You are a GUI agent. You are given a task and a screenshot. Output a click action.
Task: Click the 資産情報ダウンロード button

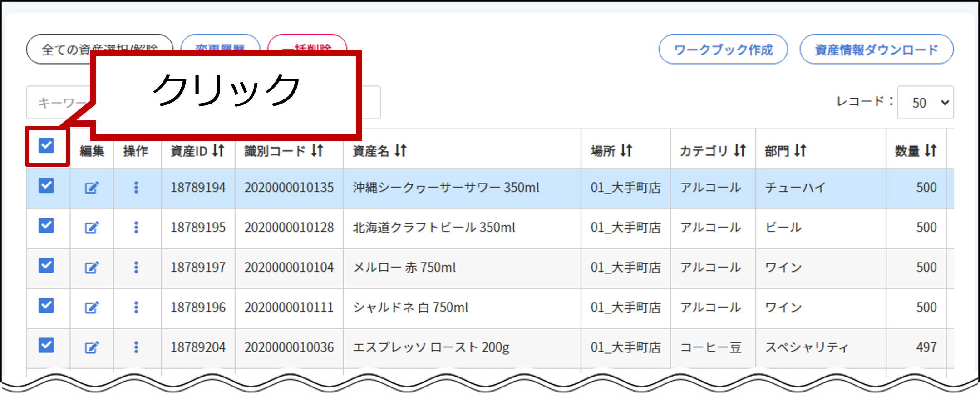pos(876,50)
